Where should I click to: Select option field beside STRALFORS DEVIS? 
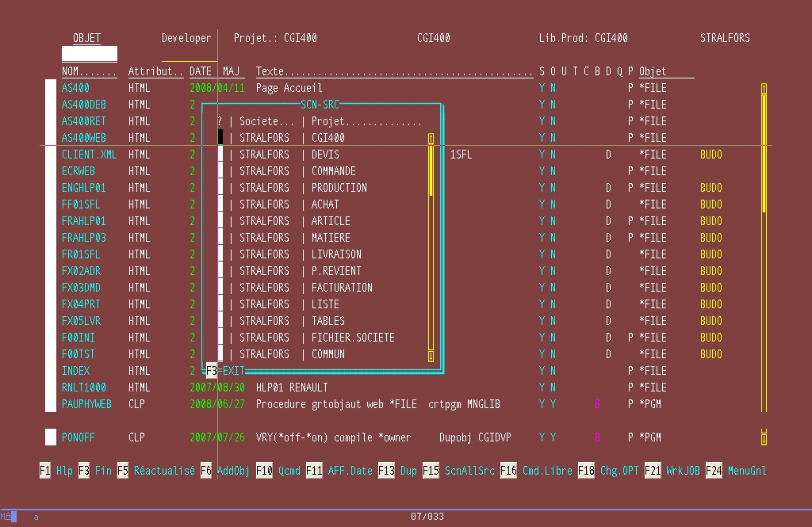[220, 155]
